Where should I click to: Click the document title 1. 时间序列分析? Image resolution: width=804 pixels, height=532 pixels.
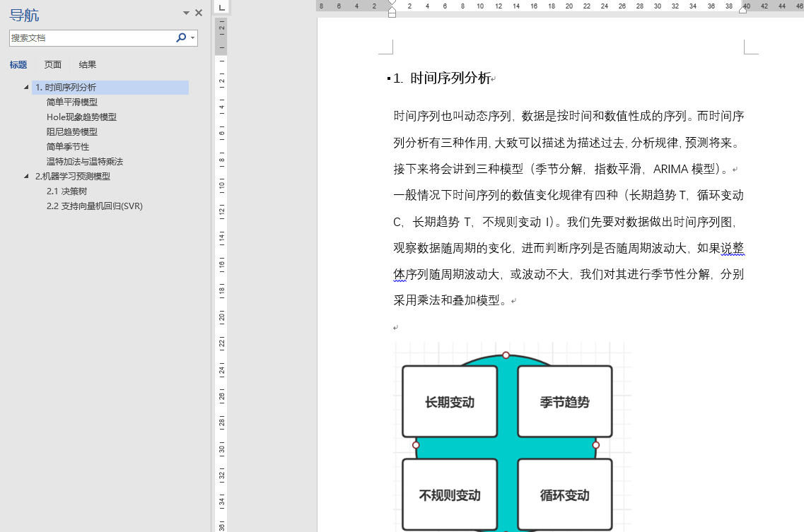(x=442, y=78)
